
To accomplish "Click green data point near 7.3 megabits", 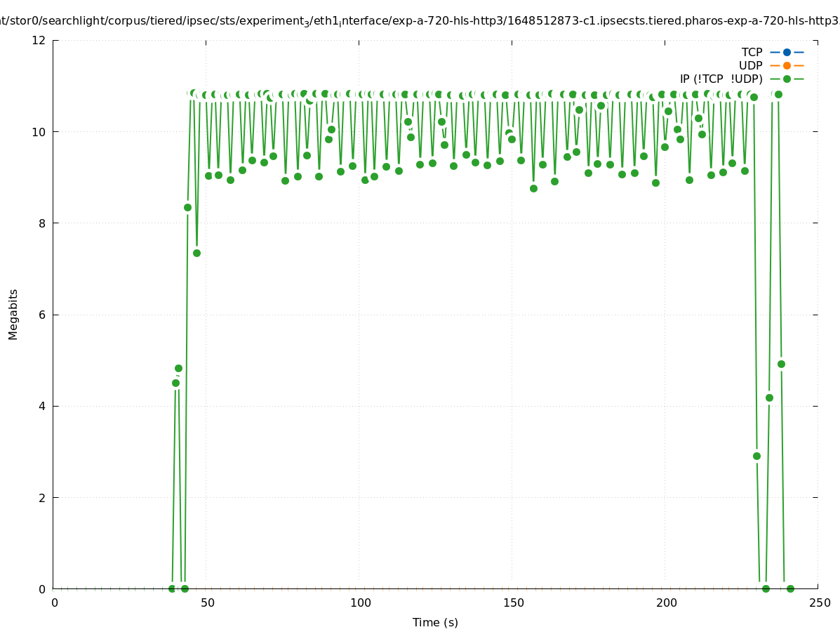I will (196, 253).
